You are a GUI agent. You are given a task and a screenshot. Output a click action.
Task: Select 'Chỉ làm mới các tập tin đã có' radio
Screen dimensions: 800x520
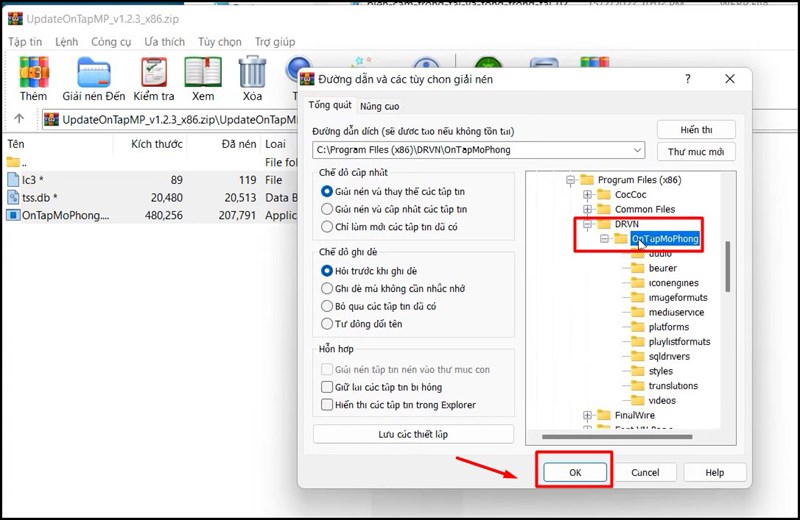point(327,227)
